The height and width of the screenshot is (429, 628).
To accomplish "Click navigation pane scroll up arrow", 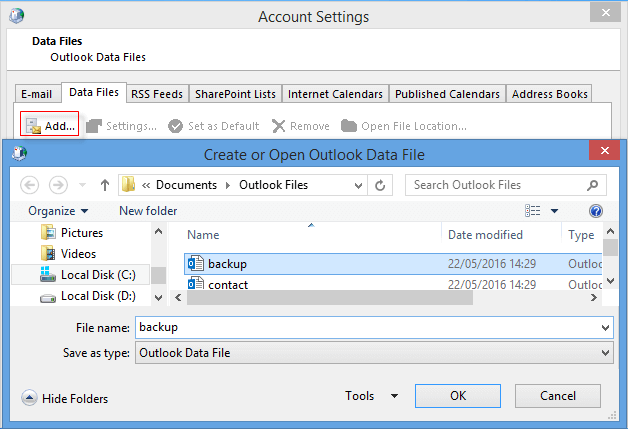I will [159, 232].
